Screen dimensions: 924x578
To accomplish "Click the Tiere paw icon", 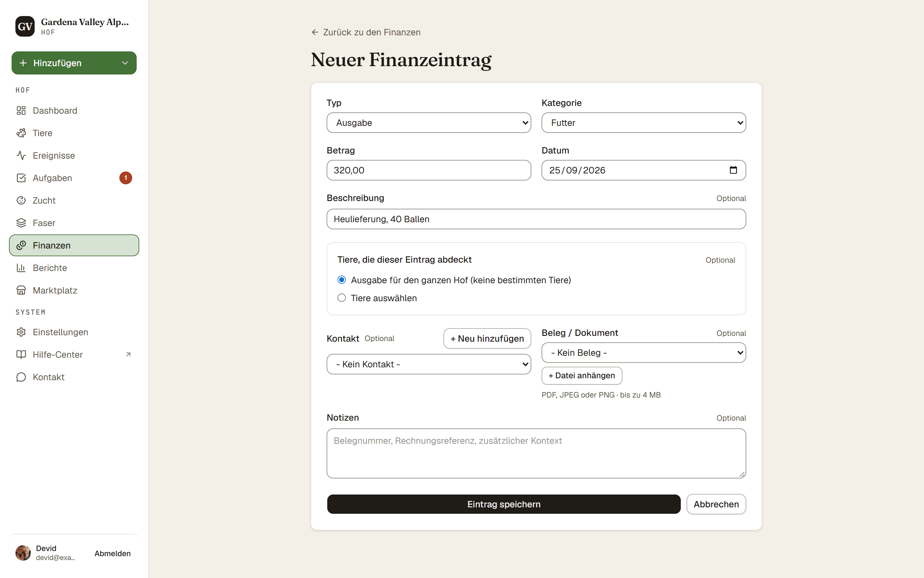I will tap(21, 133).
